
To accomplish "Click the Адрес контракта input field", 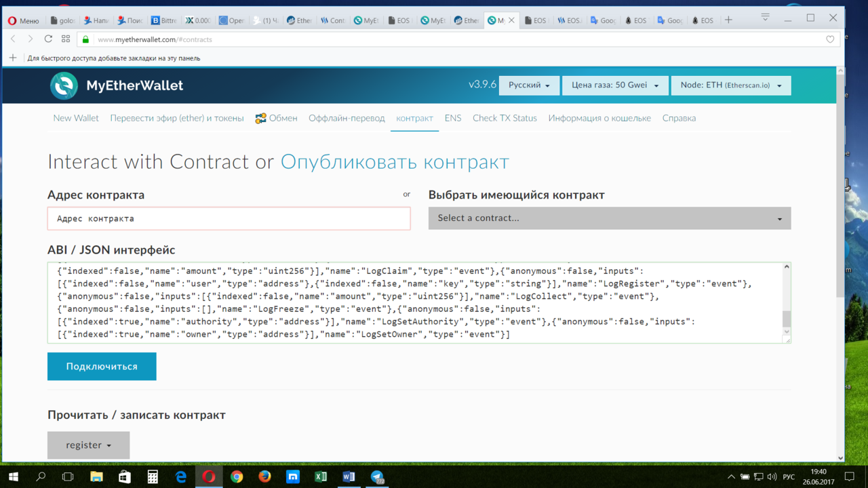I will click(229, 219).
